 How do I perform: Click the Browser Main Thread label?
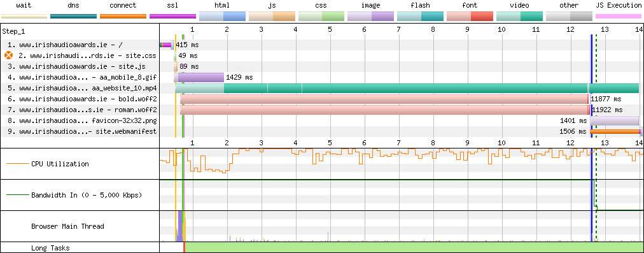(x=67, y=226)
